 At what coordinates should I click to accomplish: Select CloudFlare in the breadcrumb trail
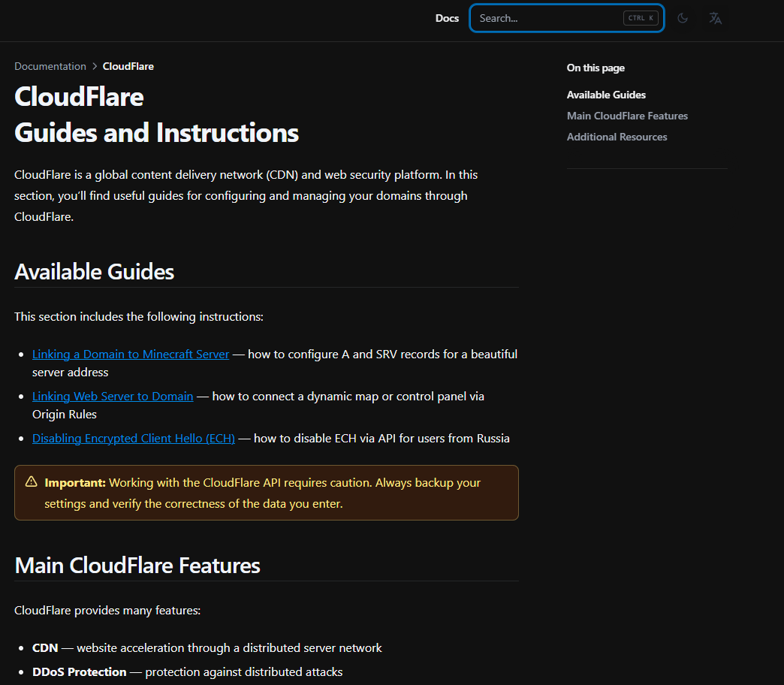pos(128,66)
